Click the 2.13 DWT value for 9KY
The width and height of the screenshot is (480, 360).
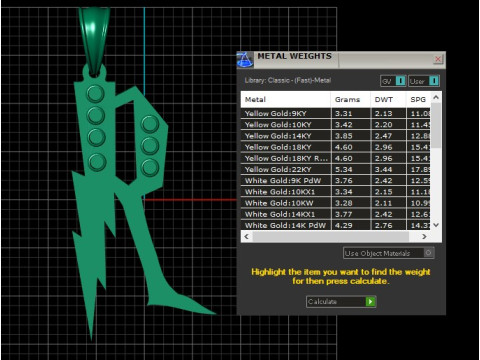383,113
